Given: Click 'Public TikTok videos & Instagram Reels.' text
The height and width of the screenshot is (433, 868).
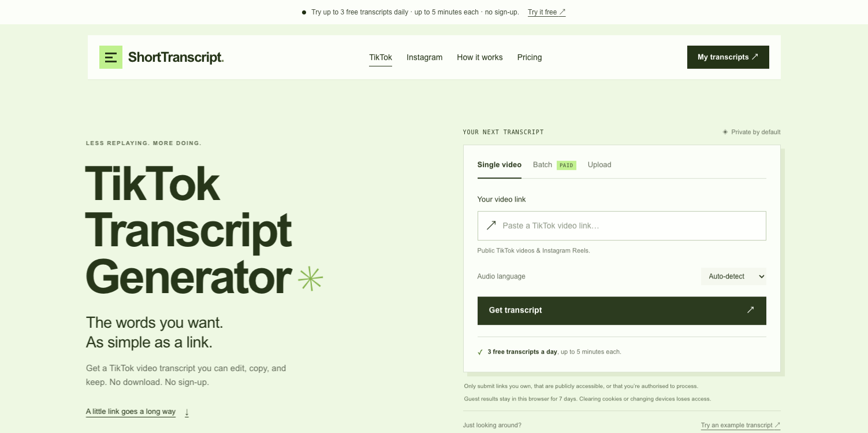Looking at the screenshot, I should (534, 251).
